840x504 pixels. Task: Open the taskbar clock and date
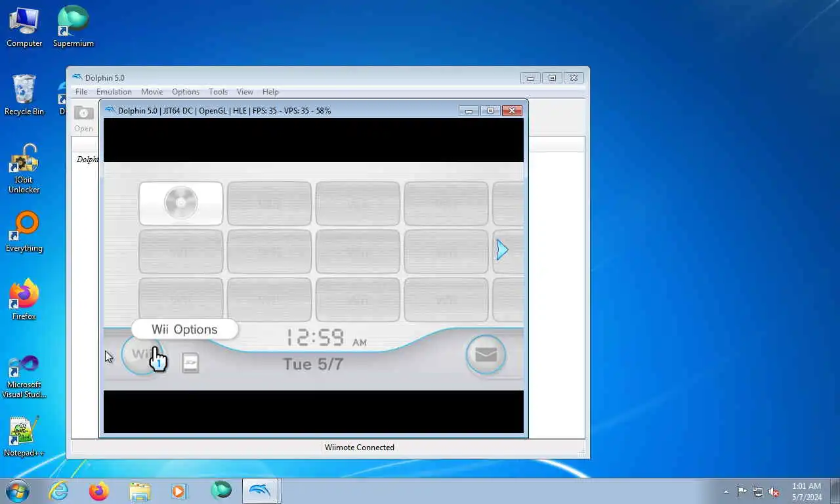(x=807, y=492)
